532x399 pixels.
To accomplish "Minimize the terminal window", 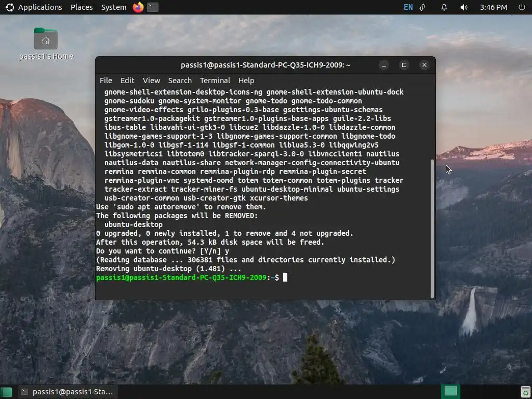I will coord(384,65).
